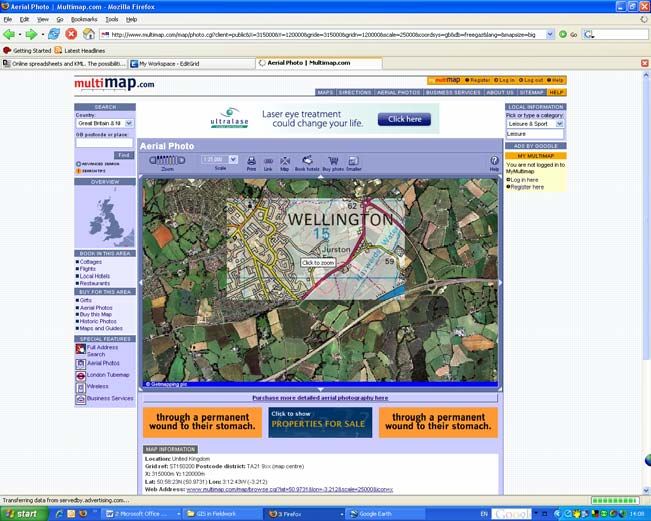Screen dimensions: 651x521
Task: Click Firefox Back arrow button
Action: coord(9,34)
